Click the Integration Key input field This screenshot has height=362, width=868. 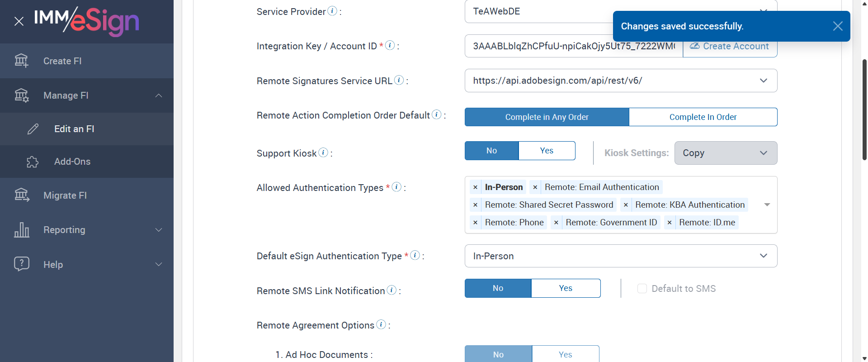click(x=573, y=46)
